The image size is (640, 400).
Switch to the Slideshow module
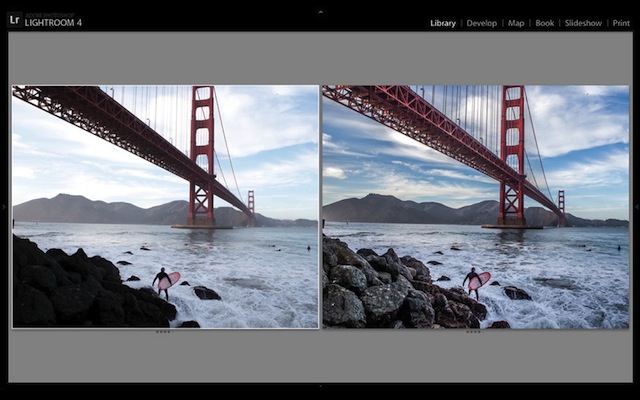[x=583, y=23]
